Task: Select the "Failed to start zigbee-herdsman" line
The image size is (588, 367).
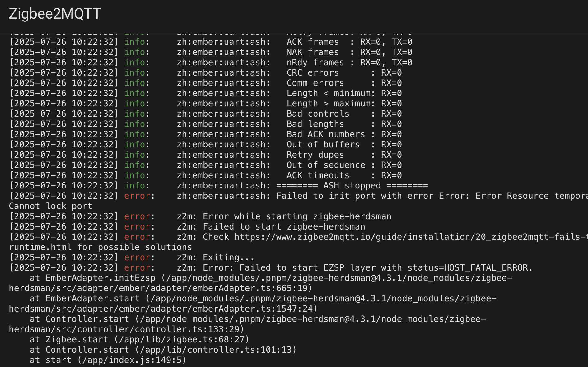Action: click(x=284, y=227)
